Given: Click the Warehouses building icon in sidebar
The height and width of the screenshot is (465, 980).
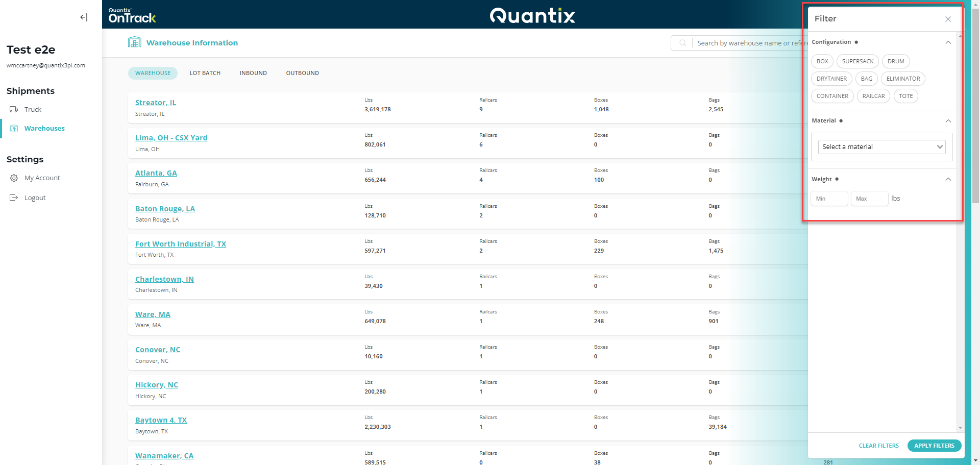Looking at the screenshot, I should click(x=14, y=129).
